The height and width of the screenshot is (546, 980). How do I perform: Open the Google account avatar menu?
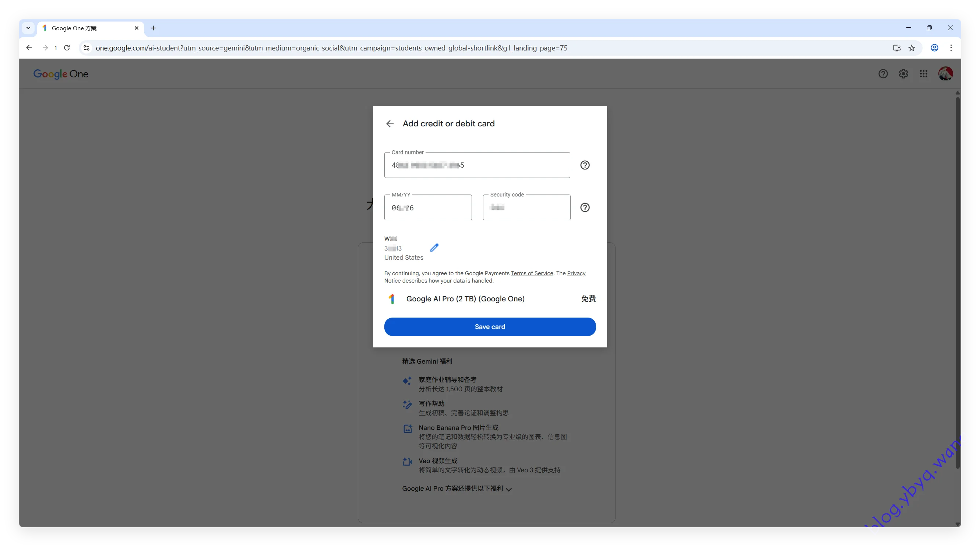(945, 74)
